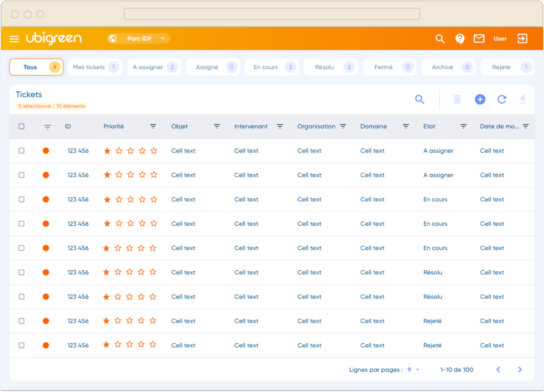Click the first priority star in the last Rejeté row
Image resolution: width=544 pixels, height=392 pixels.
pyautogui.click(x=106, y=345)
